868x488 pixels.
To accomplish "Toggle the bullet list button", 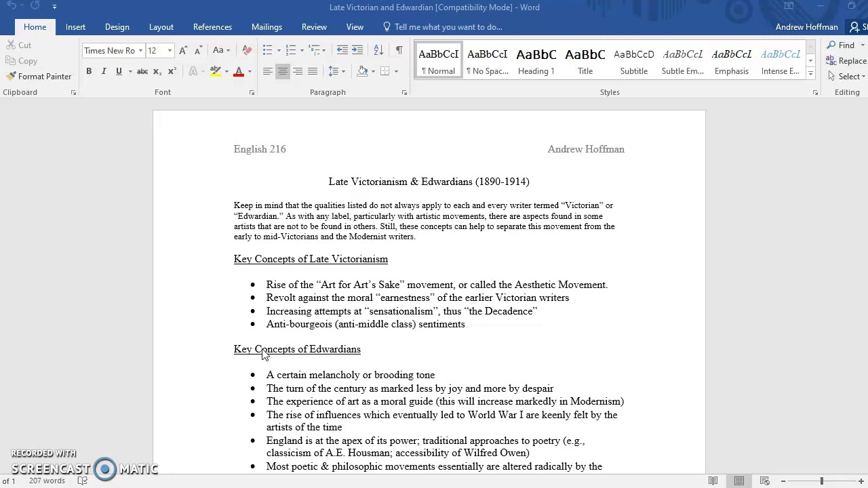I will [267, 51].
